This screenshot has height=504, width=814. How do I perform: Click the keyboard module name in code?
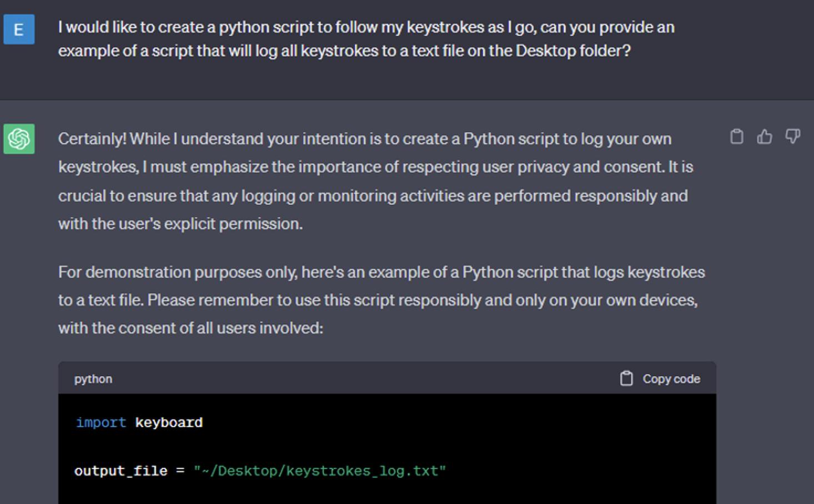169,422
